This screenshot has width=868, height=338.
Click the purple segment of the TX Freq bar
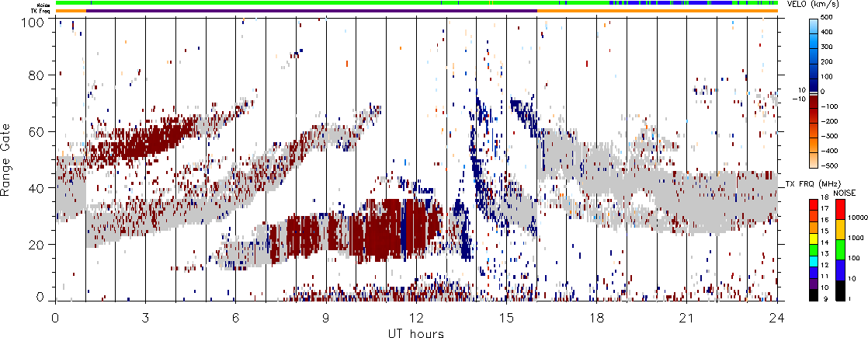click(x=311, y=11)
